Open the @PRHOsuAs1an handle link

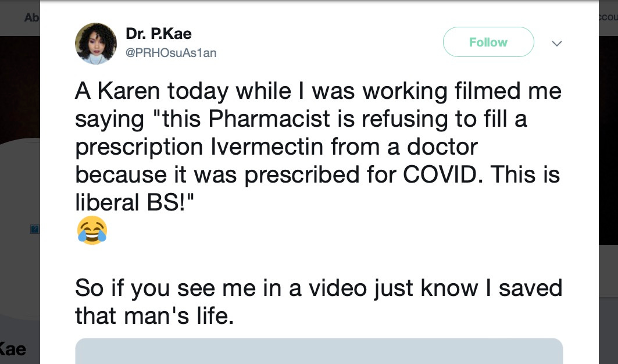[x=171, y=53]
